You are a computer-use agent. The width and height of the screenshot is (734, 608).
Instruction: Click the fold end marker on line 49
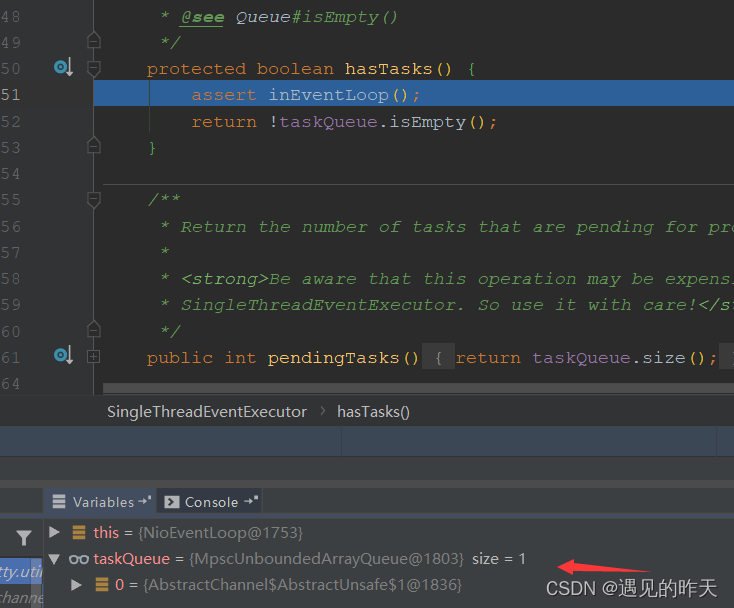tap(94, 41)
